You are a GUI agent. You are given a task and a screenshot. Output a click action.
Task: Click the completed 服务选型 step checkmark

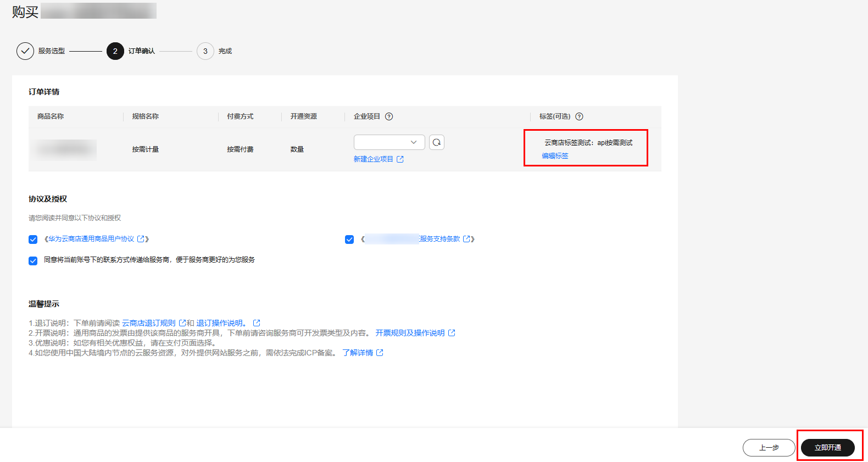click(x=25, y=51)
